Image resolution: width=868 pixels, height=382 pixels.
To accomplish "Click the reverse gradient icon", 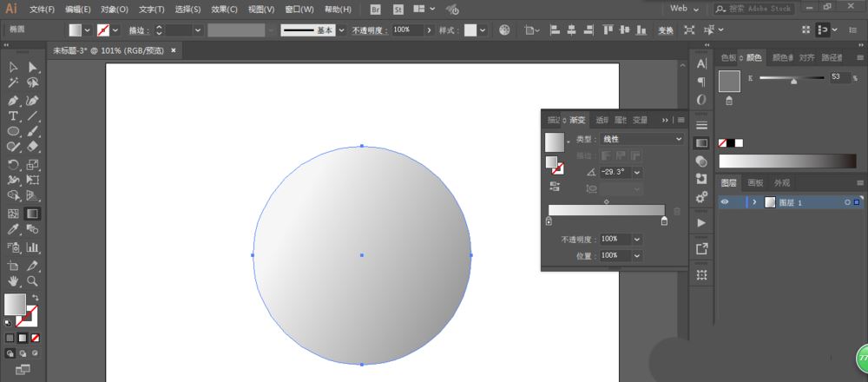I will 554,186.
